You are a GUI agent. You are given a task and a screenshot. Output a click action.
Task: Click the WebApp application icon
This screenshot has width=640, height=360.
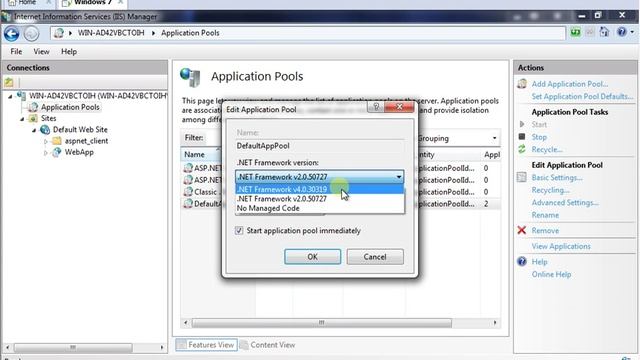[57, 152]
